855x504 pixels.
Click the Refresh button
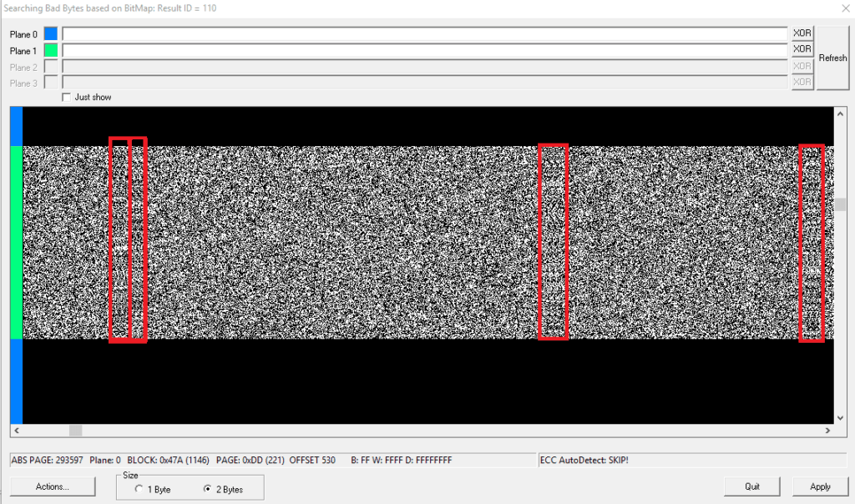pyautogui.click(x=832, y=58)
